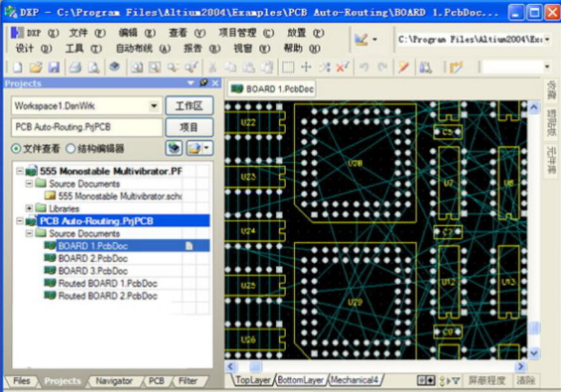Click the Open file folder icon
This screenshot has height=392, width=561.
[x=36, y=67]
